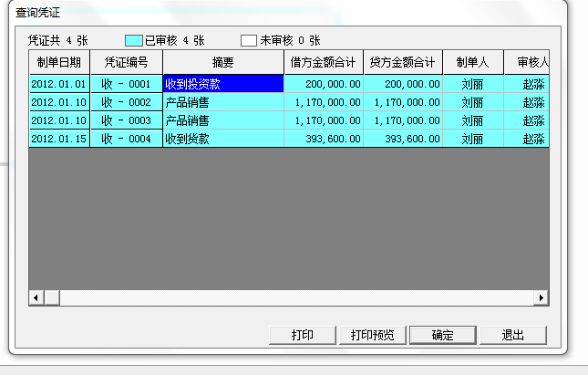Screen dimensions: 588x375
Task: Click the 凭证共 4 张 count label
Action: (58, 40)
